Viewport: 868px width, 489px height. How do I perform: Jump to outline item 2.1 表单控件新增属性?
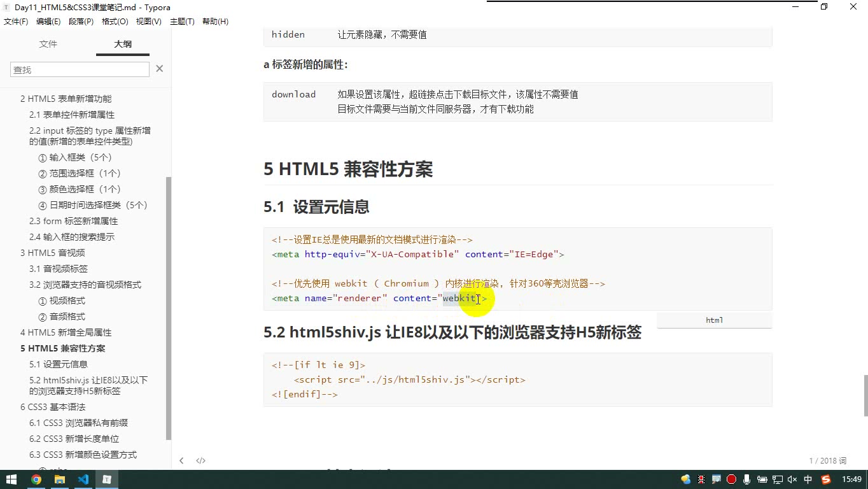(72, 115)
